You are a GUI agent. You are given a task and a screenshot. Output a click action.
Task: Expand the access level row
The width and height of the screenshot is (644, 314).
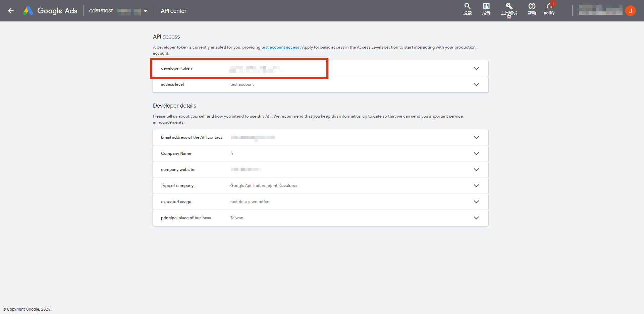pyautogui.click(x=476, y=84)
